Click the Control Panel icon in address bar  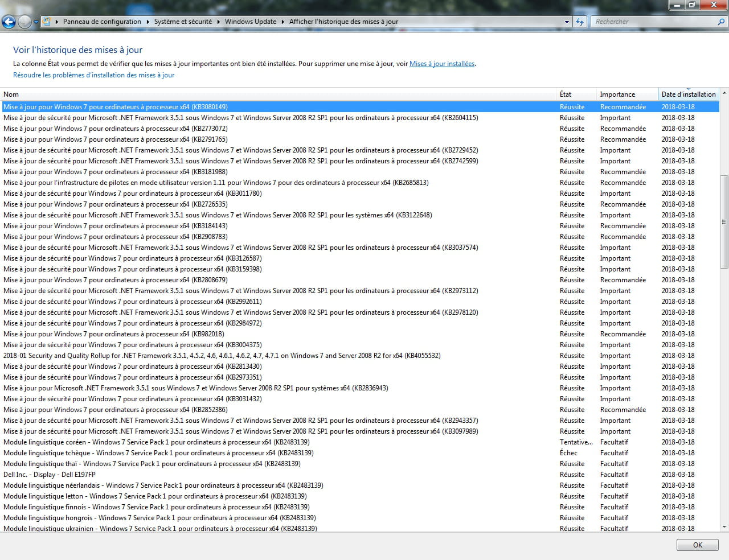click(x=48, y=22)
